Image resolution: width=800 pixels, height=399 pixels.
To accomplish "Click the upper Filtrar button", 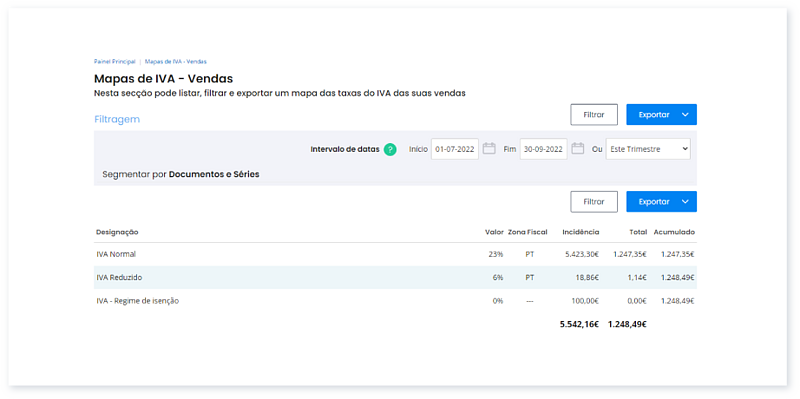I will 594,115.
